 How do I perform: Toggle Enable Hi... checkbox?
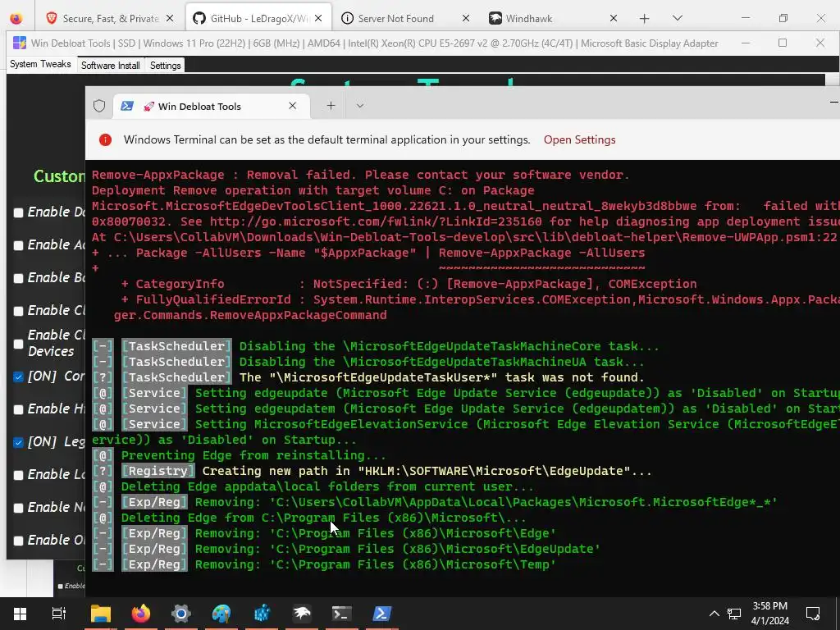coord(18,409)
